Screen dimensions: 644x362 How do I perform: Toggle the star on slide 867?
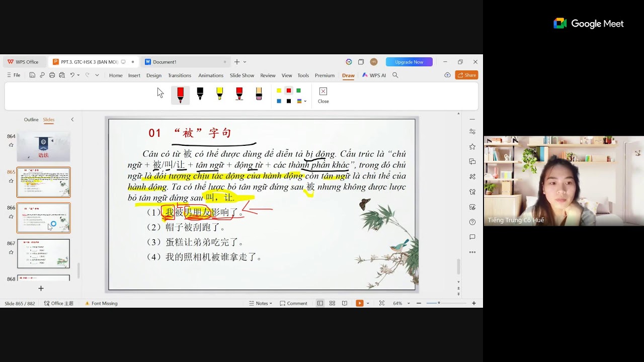[x=11, y=252]
